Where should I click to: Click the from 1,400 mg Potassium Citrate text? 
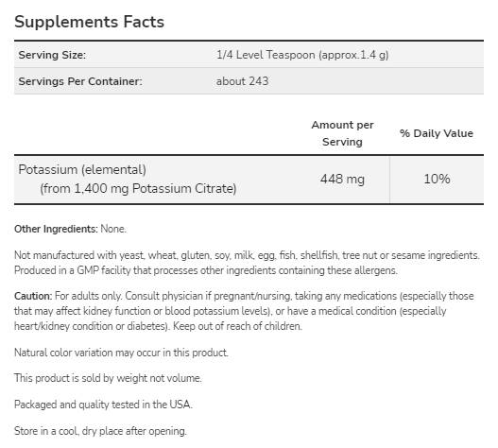point(138,188)
